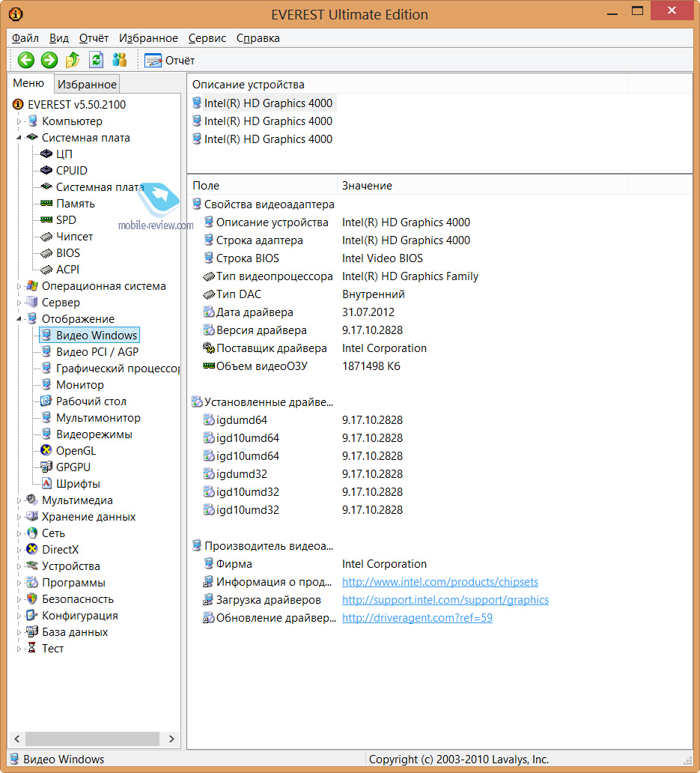Select the CPUID tree item
Image resolution: width=700 pixels, height=773 pixels.
pos(71,171)
